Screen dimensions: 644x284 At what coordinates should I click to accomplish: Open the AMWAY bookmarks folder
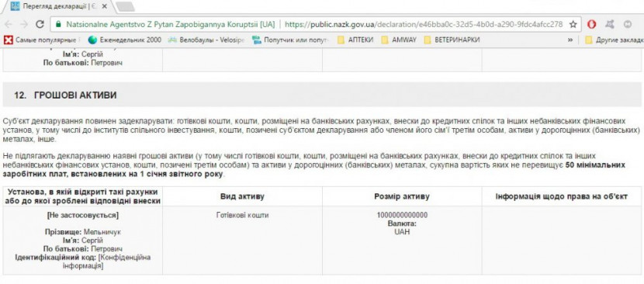pos(399,40)
